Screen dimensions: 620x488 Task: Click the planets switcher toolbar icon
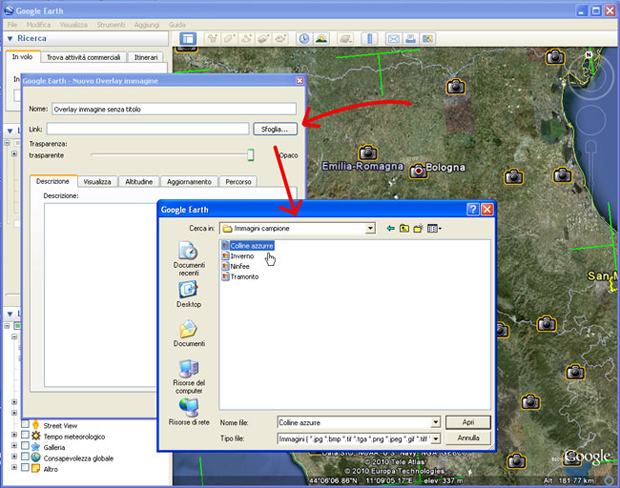(345, 39)
